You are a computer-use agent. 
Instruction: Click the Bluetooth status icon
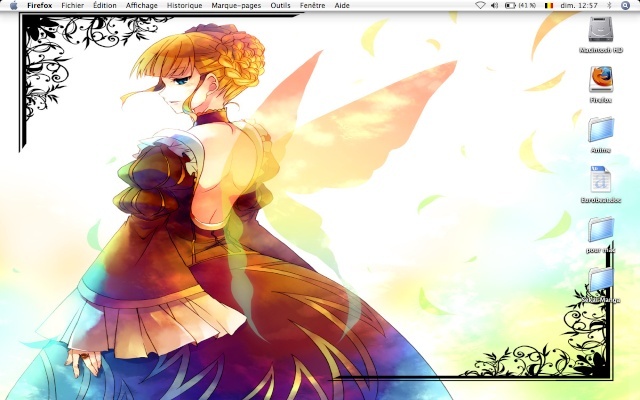610,5
